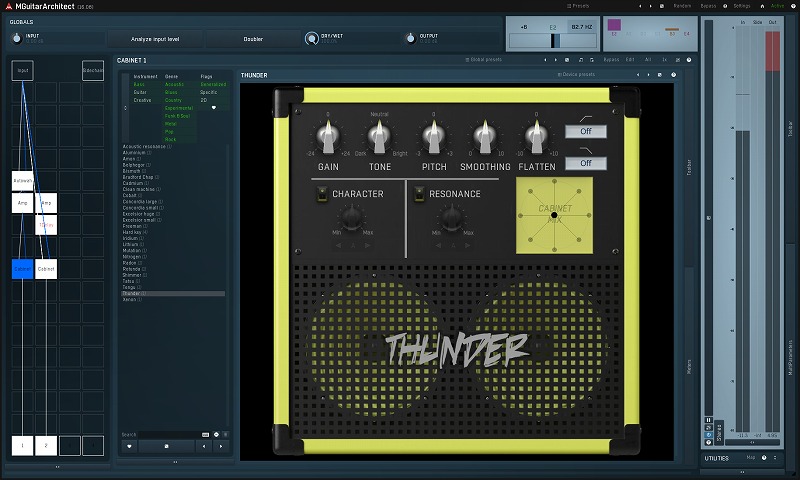Toggle the CHARACTER enable switch

(x=320, y=194)
